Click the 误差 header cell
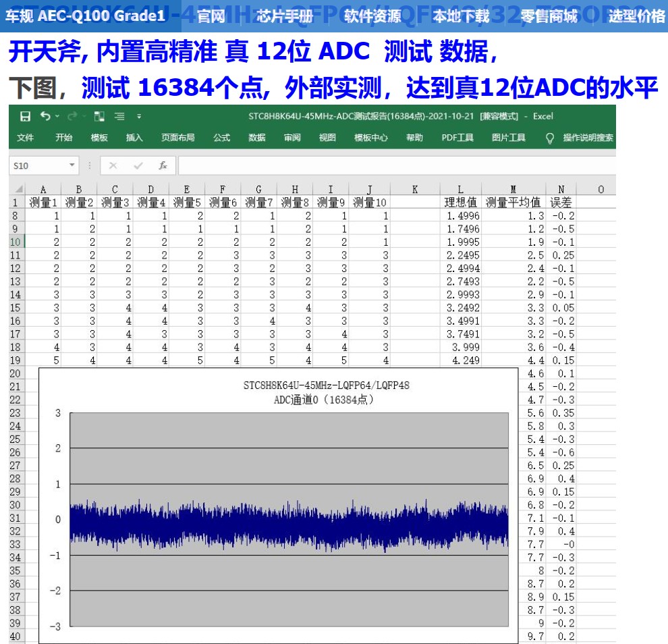The image size is (668, 644). click(x=561, y=202)
